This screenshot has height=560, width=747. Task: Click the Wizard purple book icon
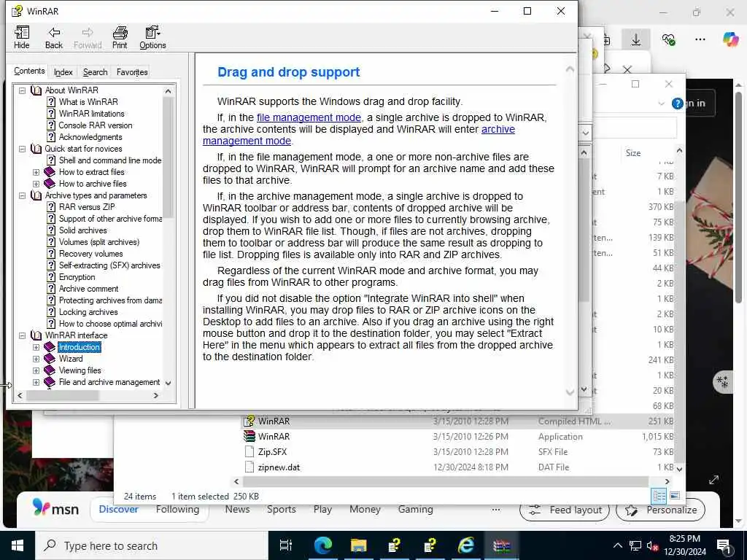[50, 359]
